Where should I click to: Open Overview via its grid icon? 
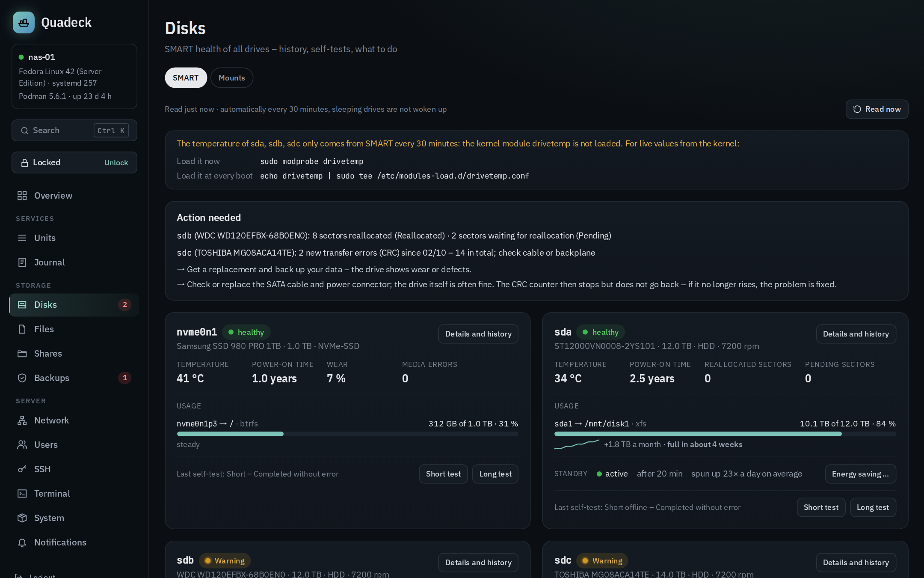[22, 196]
